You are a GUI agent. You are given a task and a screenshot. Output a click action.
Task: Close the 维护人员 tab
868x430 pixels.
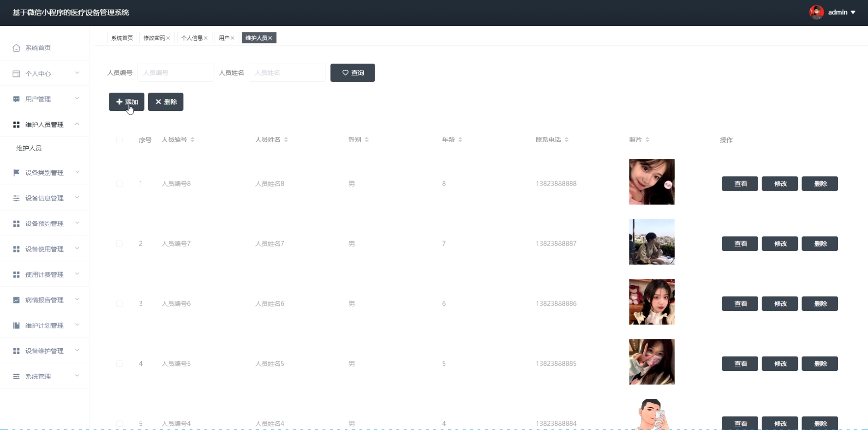pyautogui.click(x=270, y=38)
